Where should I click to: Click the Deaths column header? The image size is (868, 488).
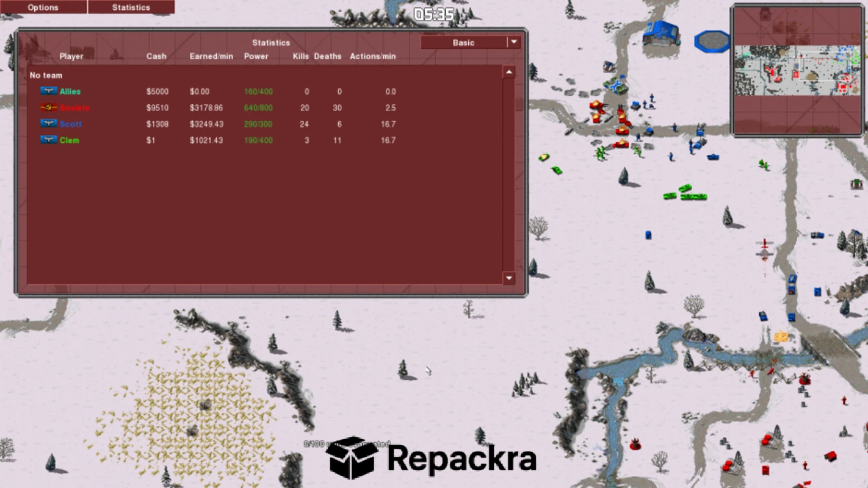pos(328,56)
